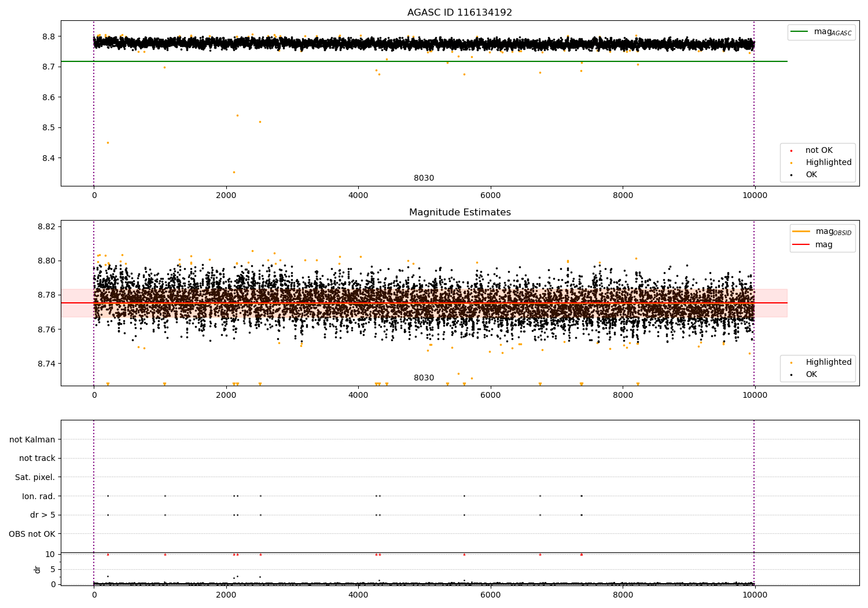Click black OK legend marker in top plot
The width and height of the screenshot is (868, 608).
click(791, 175)
